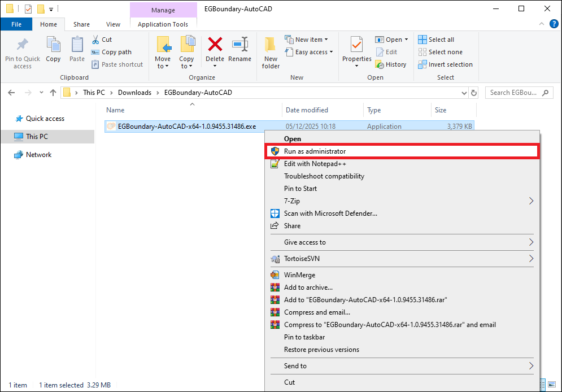Choose Restore previous versions
This screenshot has height=392, width=562.
[x=402, y=350]
